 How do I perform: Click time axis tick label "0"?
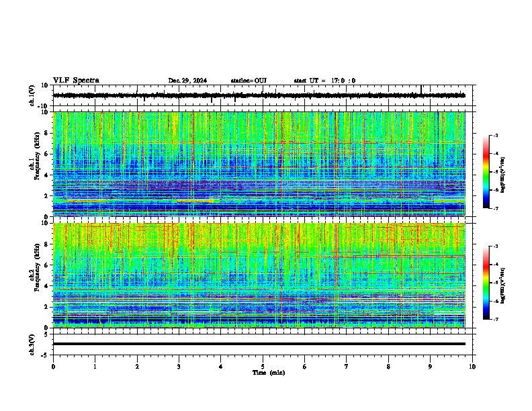pyautogui.click(x=53, y=367)
